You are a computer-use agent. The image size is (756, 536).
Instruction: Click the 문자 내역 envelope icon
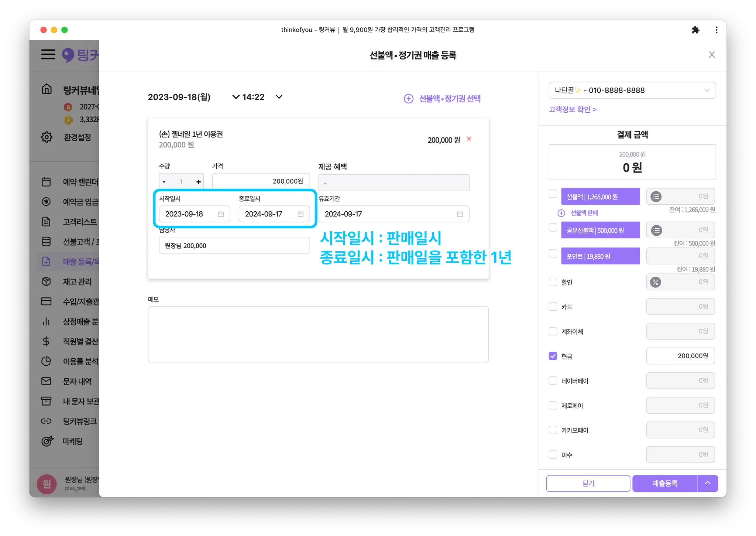click(46, 381)
